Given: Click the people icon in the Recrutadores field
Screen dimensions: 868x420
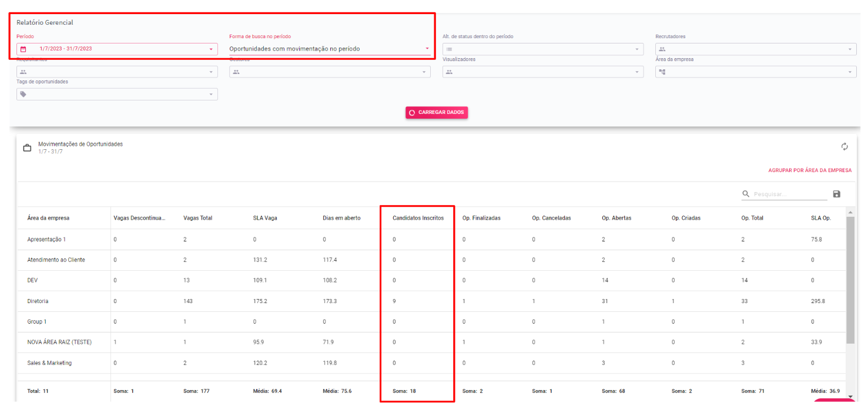Looking at the screenshot, I should tap(662, 49).
